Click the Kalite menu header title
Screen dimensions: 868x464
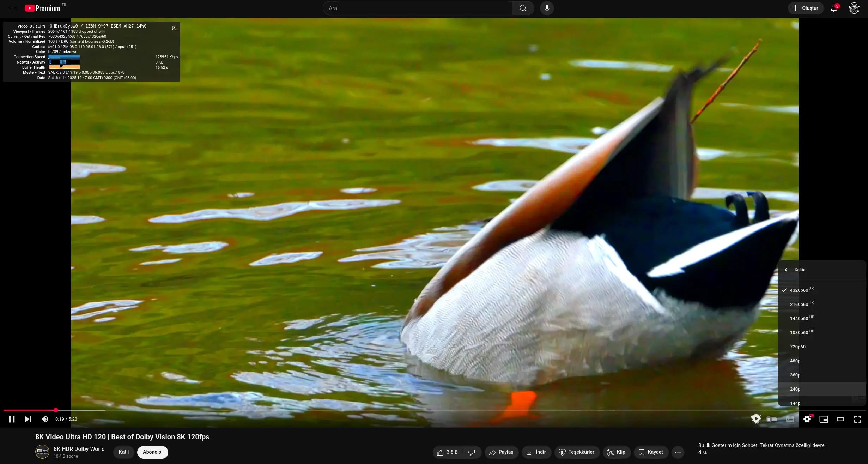(800, 270)
